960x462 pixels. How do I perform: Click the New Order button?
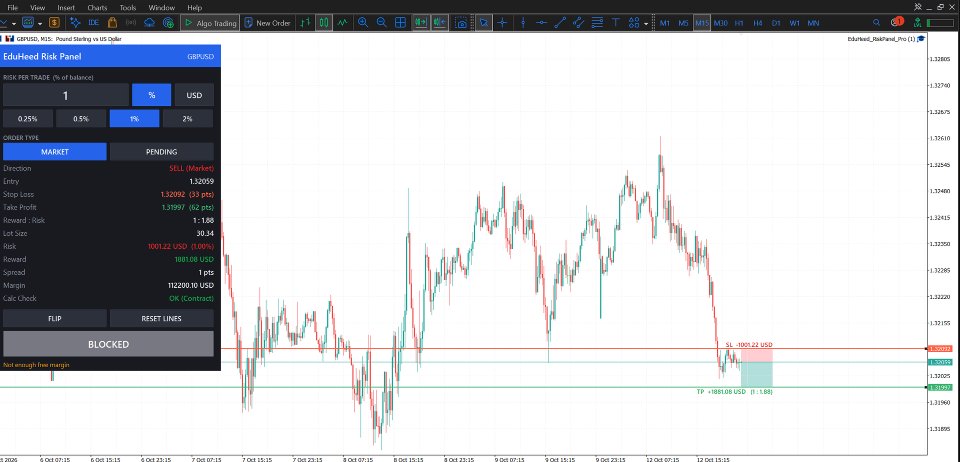click(x=268, y=23)
